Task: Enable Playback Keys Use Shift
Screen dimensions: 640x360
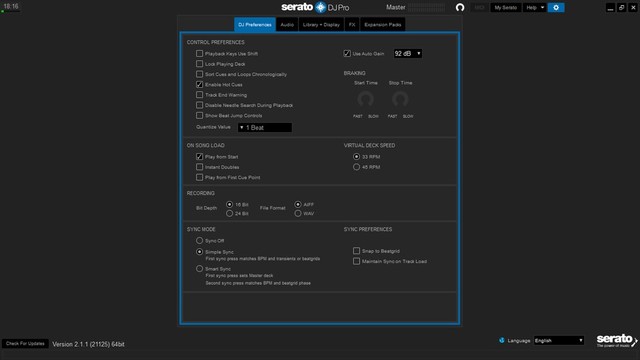Action: 199,53
